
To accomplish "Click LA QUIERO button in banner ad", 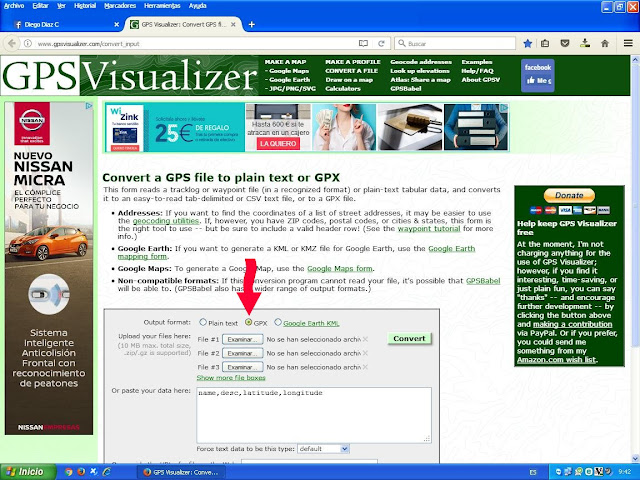I will click(278, 144).
